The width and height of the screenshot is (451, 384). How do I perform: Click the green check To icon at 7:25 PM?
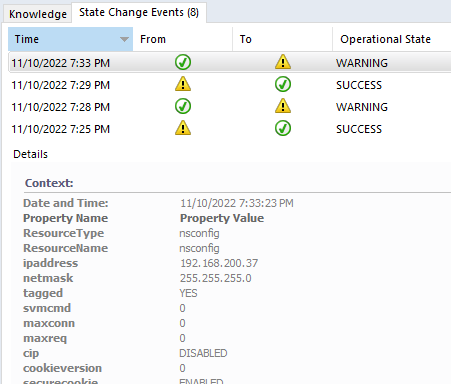(283, 128)
